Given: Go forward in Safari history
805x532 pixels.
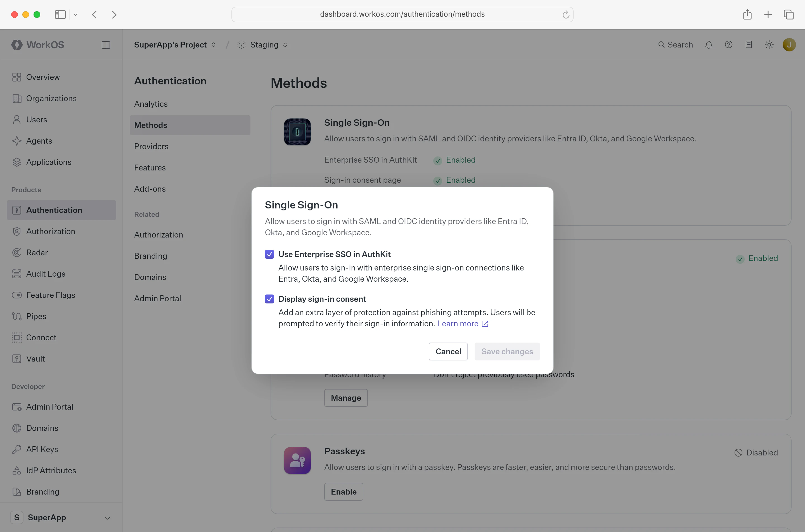Looking at the screenshot, I should [x=114, y=15].
